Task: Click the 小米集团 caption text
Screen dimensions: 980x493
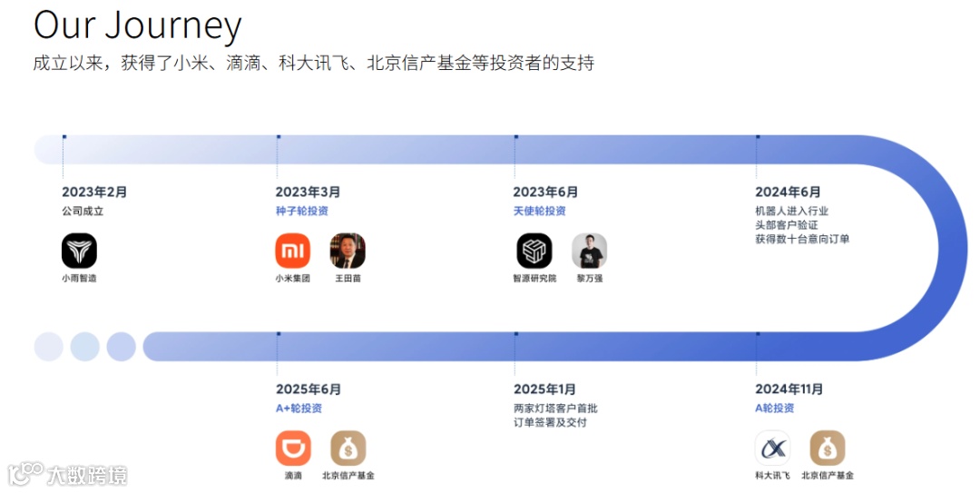Action: tap(292, 278)
